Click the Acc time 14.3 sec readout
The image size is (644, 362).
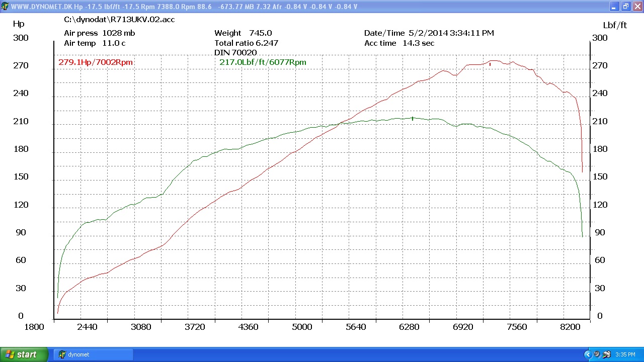399,43
